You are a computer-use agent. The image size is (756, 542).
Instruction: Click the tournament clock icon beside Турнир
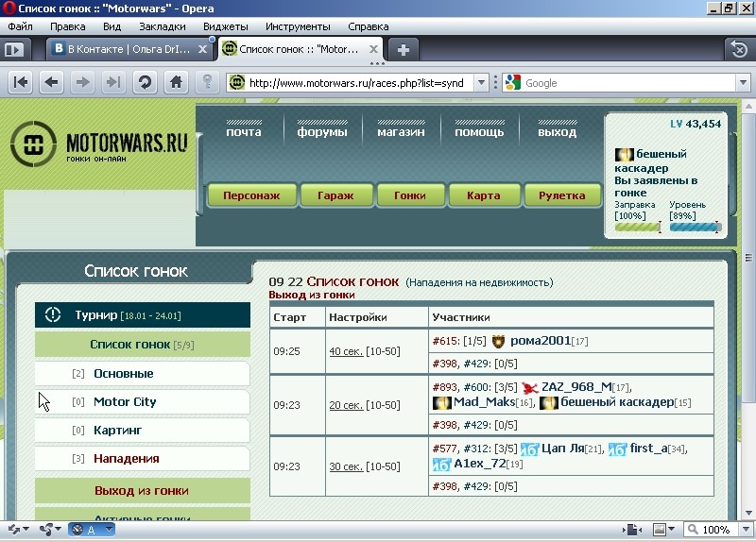pyautogui.click(x=53, y=315)
